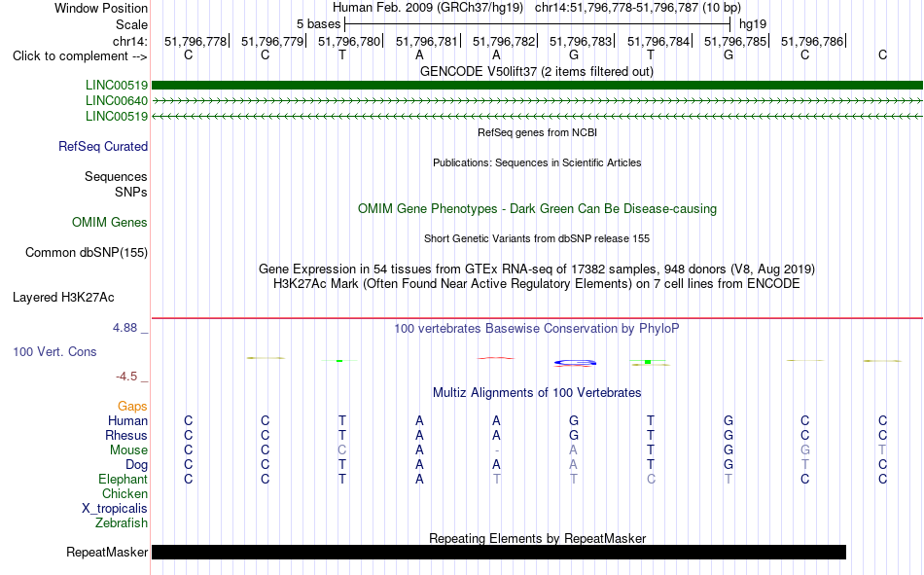The height and width of the screenshot is (575, 924).
Task: Click the 5 bases scale bar
Action: click(538, 24)
